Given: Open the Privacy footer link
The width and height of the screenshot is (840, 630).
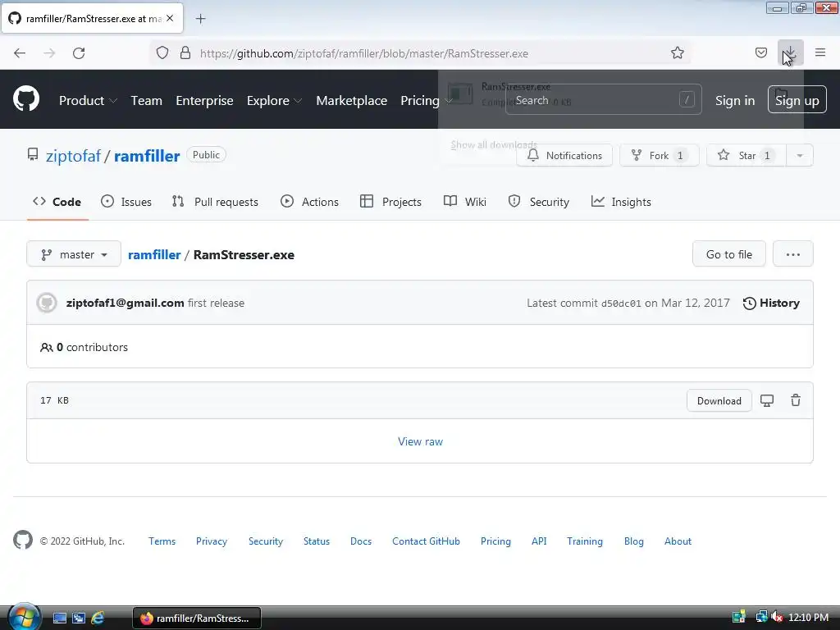Looking at the screenshot, I should (212, 541).
